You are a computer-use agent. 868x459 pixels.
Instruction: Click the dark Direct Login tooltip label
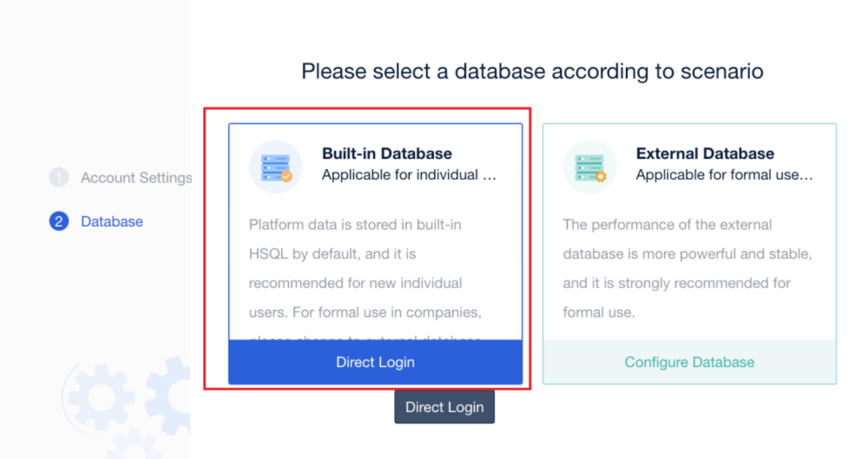pyautogui.click(x=444, y=407)
